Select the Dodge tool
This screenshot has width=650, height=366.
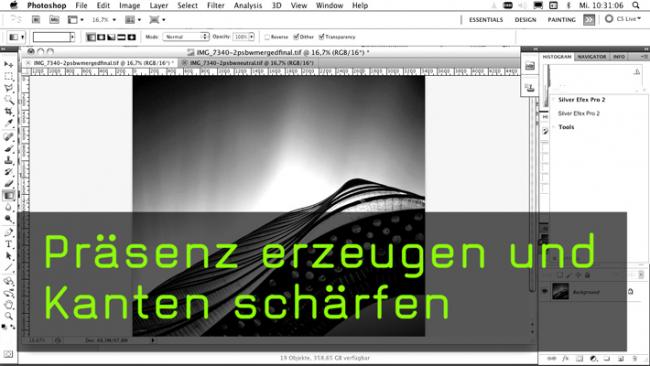pos(8,218)
